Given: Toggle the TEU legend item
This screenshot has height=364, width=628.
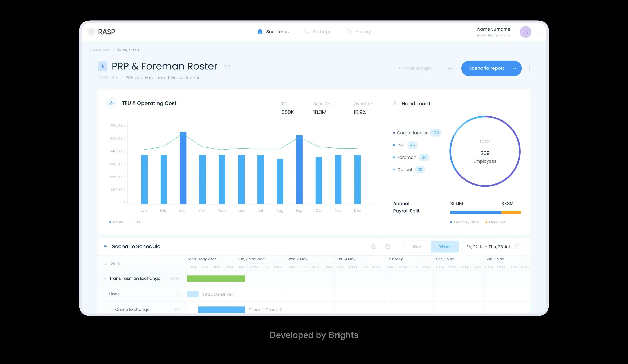Looking at the screenshot, I should [x=136, y=222].
